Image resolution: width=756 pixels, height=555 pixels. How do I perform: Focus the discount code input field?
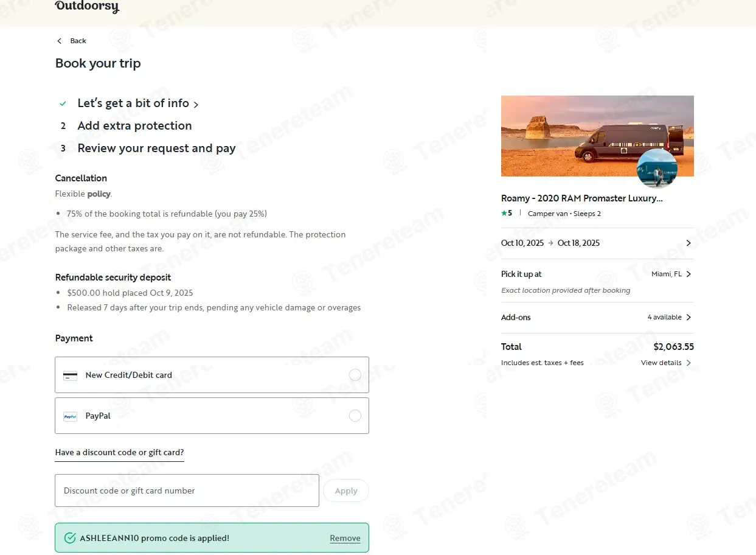tap(187, 490)
